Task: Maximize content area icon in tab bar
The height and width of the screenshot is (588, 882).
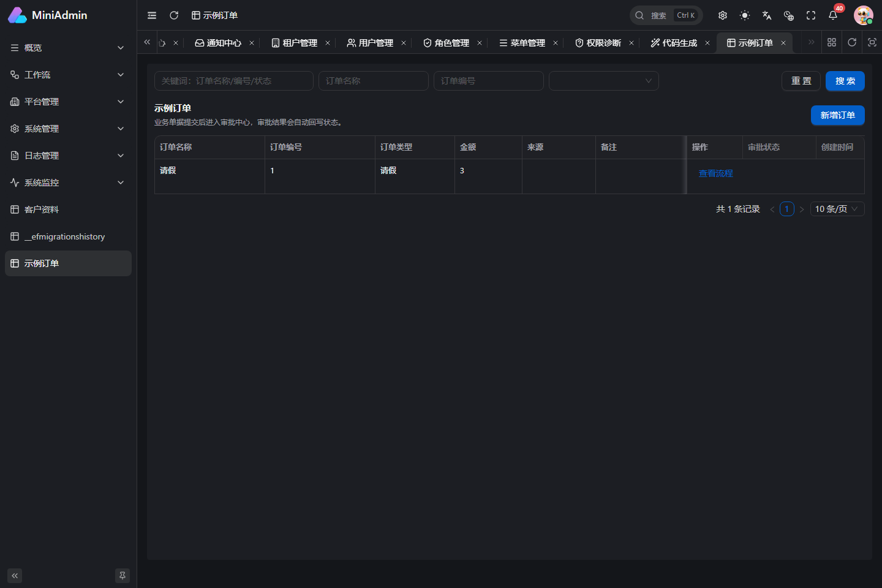Action: click(x=872, y=42)
